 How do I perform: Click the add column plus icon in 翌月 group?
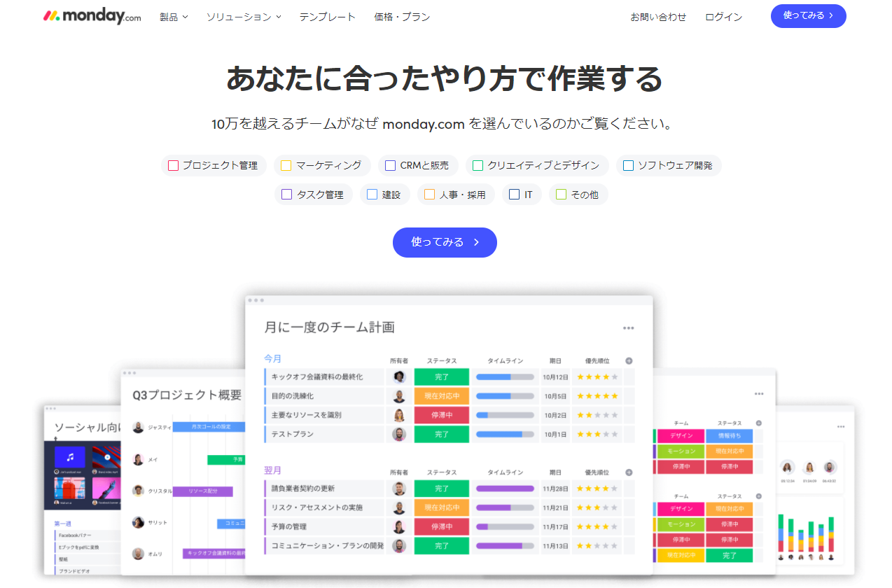tap(629, 472)
